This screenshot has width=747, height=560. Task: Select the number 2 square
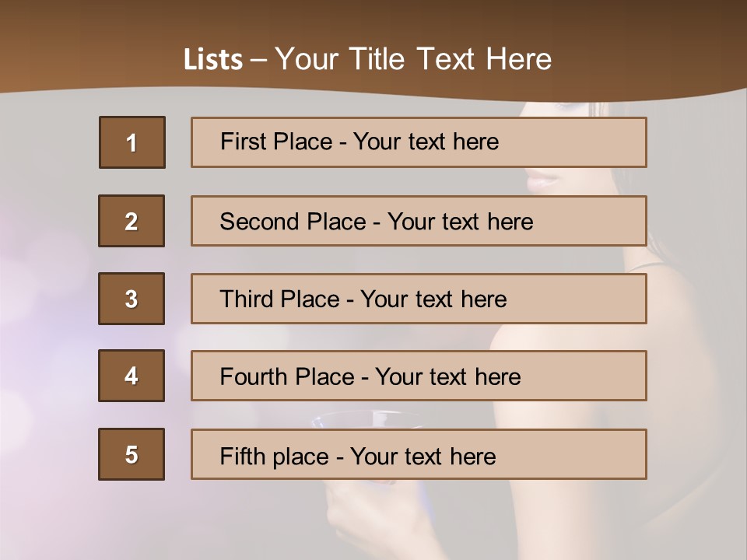[132, 221]
